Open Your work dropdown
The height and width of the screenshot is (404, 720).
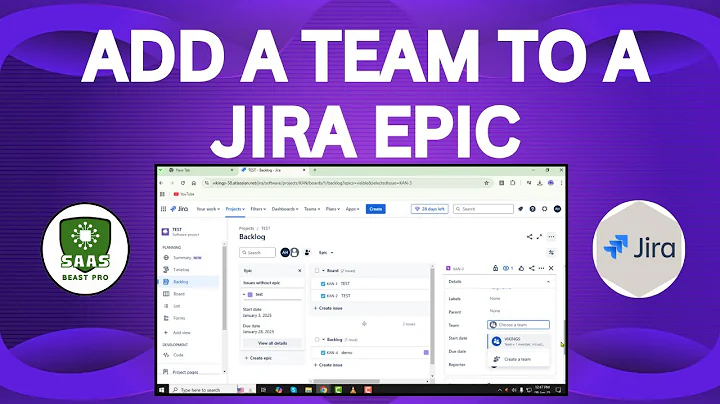[x=208, y=209]
